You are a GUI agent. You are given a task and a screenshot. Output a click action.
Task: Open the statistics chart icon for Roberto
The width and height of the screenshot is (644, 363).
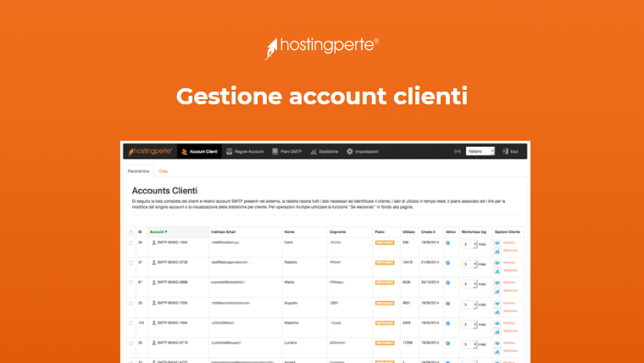click(x=497, y=271)
